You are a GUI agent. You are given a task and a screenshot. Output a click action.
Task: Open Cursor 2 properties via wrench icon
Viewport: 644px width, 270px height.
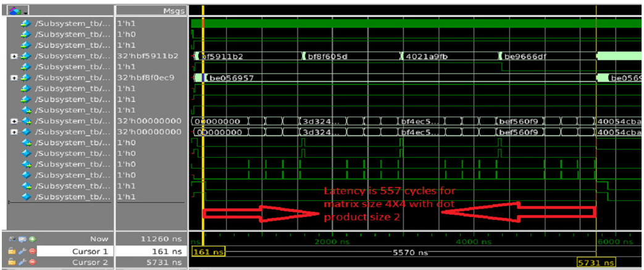[22, 262]
